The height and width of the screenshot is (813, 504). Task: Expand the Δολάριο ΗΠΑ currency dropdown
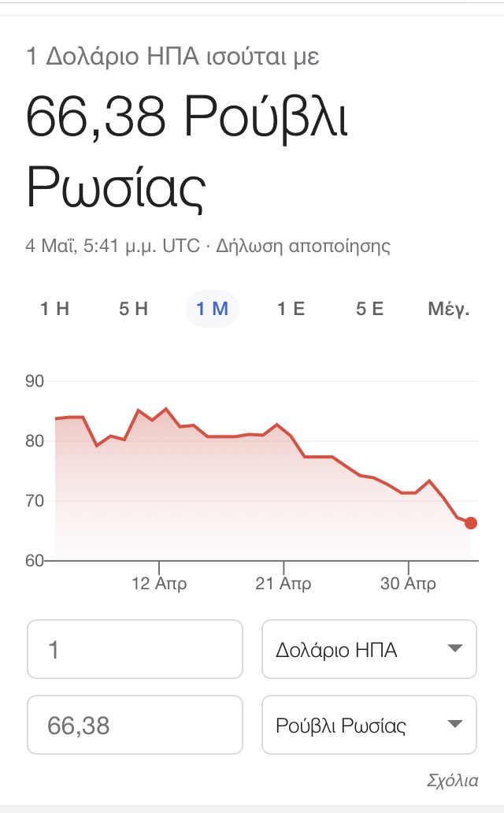click(x=369, y=649)
